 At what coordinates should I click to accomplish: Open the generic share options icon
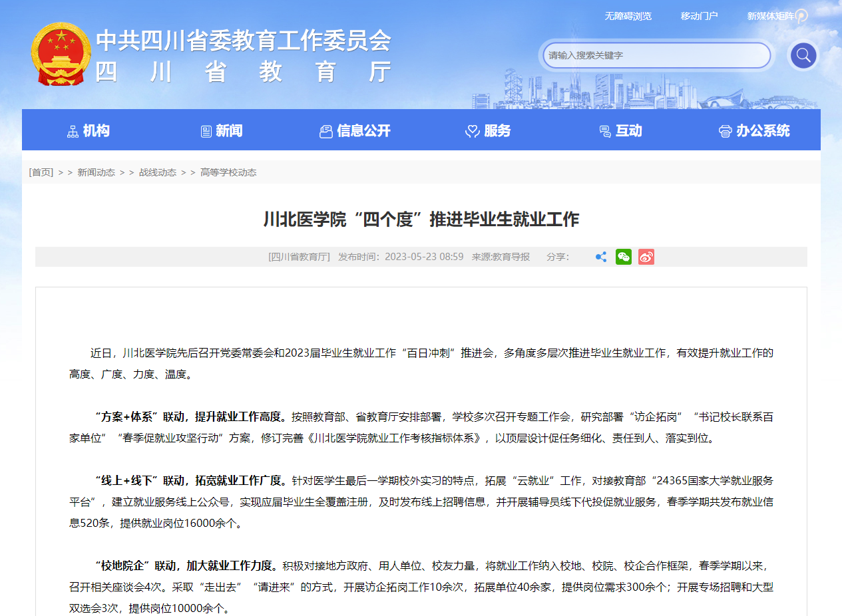[x=601, y=256]
